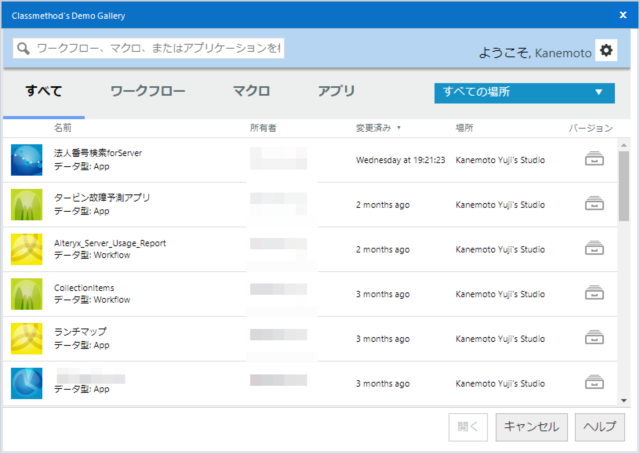
Task: Open version history for 法人番号検索forServer
Action: 594,158
